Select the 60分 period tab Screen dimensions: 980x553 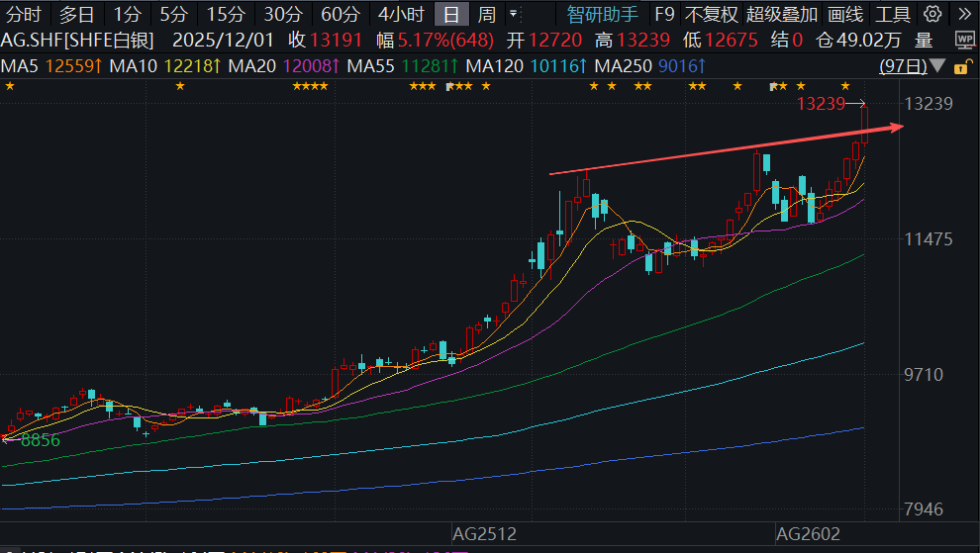(x=341, y=14)
